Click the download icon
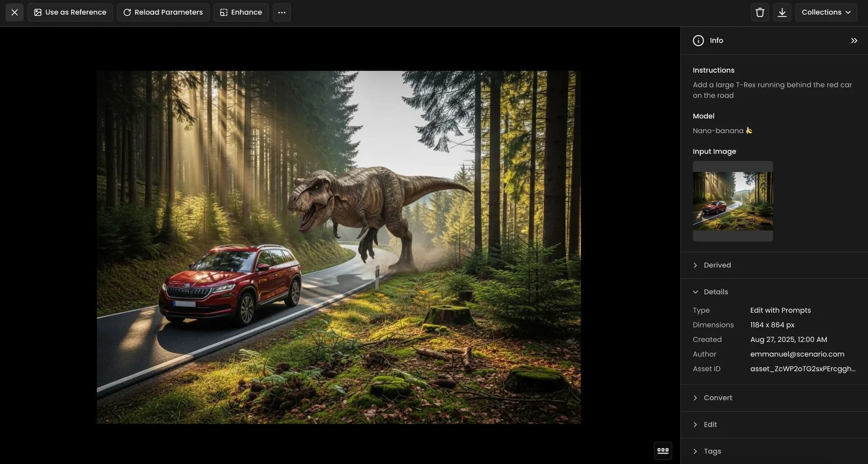Screen dimensions: 868x464 [x=783, y=12]
